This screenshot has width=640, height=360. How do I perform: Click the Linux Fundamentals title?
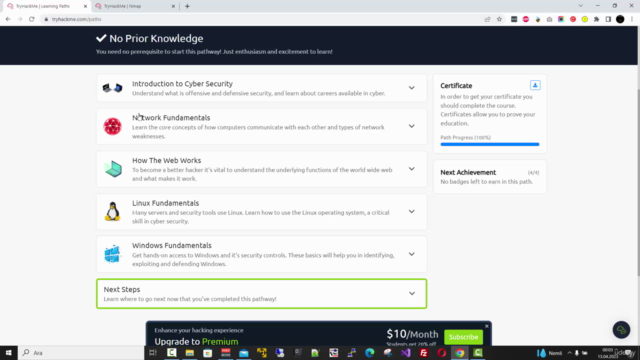[165, 203]
